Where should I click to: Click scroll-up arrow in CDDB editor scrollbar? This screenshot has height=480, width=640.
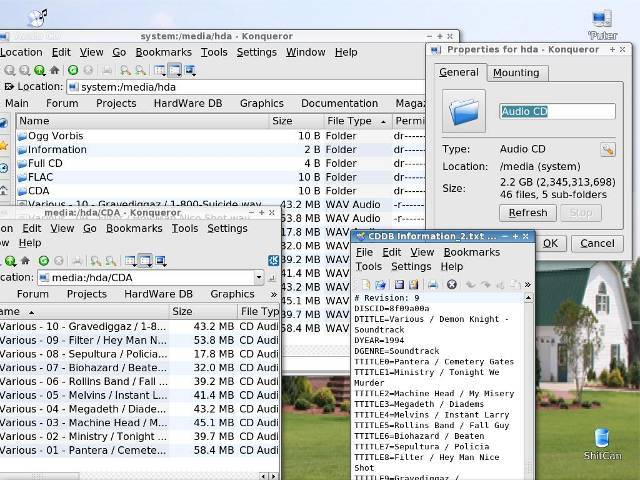(528, 298)
